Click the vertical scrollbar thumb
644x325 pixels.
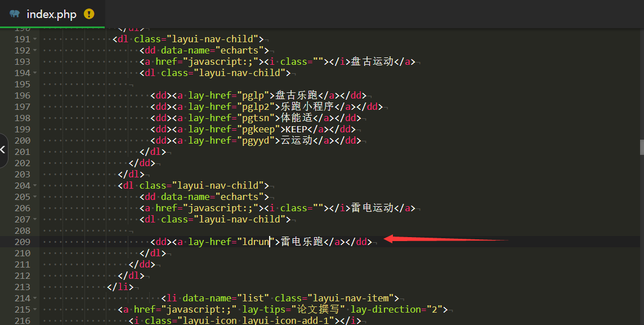point(641,147)
